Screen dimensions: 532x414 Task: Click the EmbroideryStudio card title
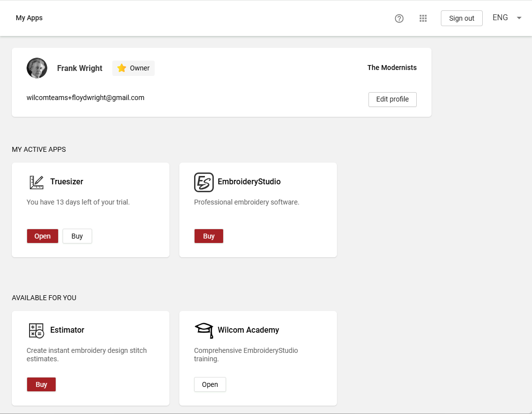(x=249, y=181)
